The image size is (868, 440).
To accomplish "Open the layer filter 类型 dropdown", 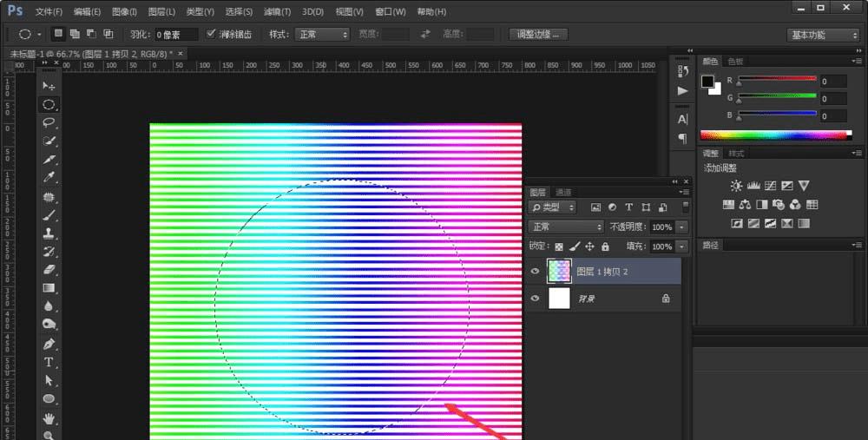I will (552, 207).
